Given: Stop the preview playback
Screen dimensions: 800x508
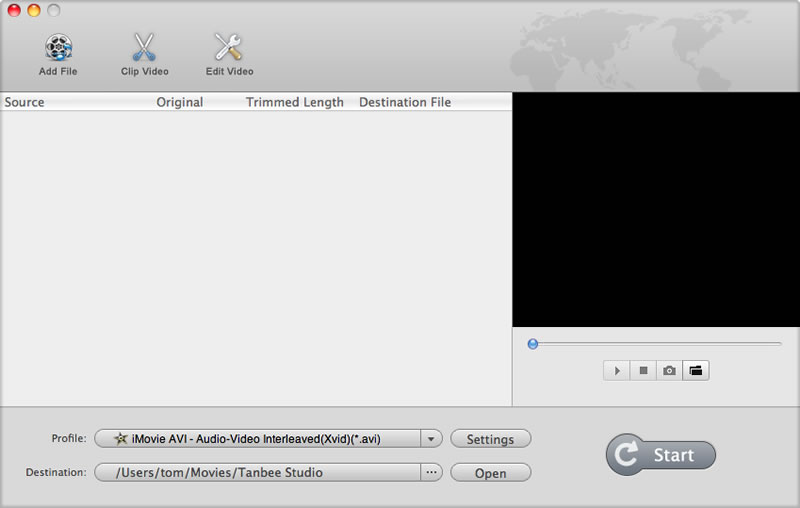Looking at the screenshot, I should (x=643, y=371).
